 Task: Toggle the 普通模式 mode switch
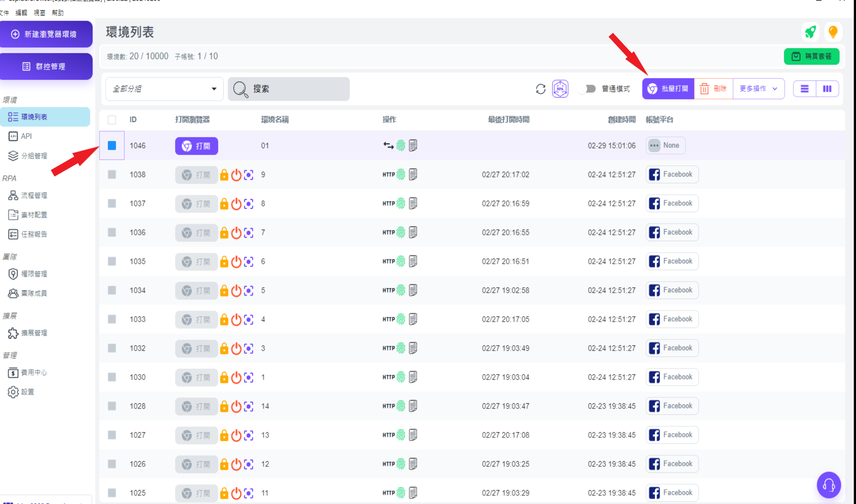pos(588,89)
